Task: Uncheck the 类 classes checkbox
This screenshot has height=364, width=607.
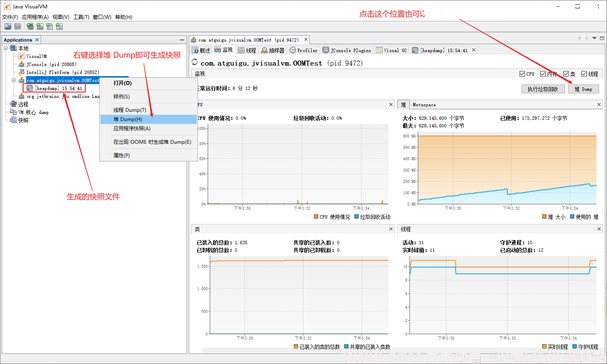Action: (566, 74)
